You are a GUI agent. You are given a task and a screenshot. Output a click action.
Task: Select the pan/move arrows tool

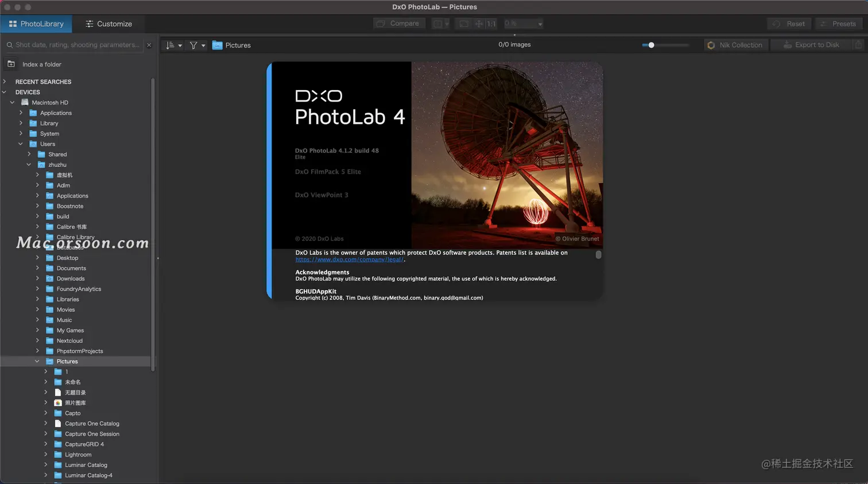pos(479,24)
